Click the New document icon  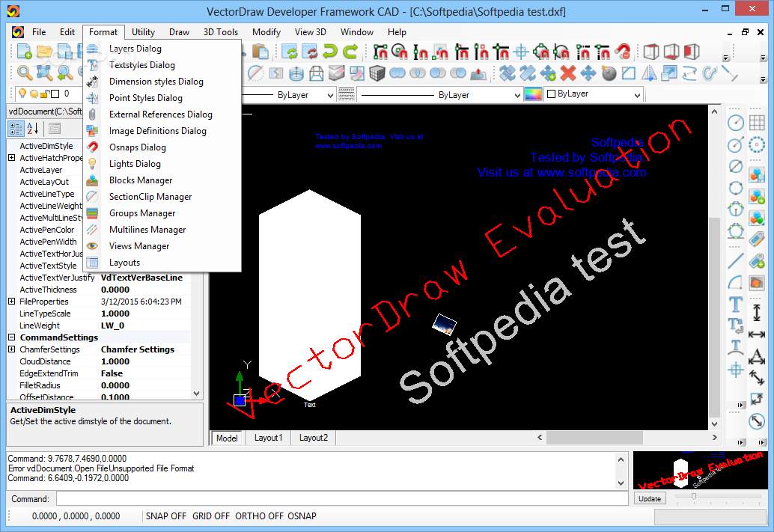(x=24, y=52)
